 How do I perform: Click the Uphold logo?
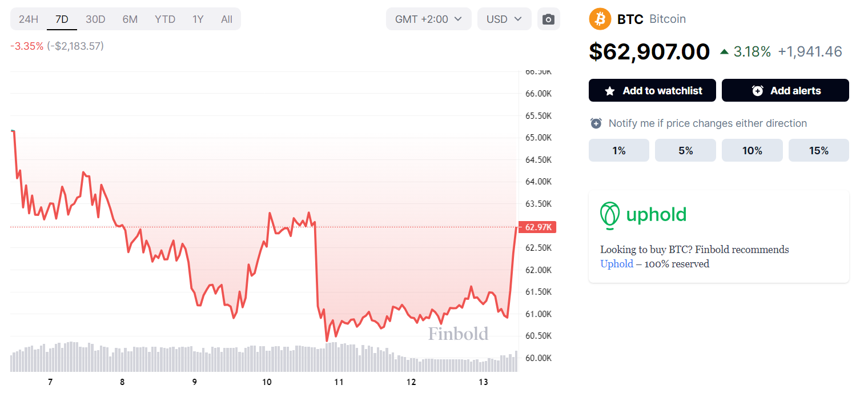tap(643, 215)
